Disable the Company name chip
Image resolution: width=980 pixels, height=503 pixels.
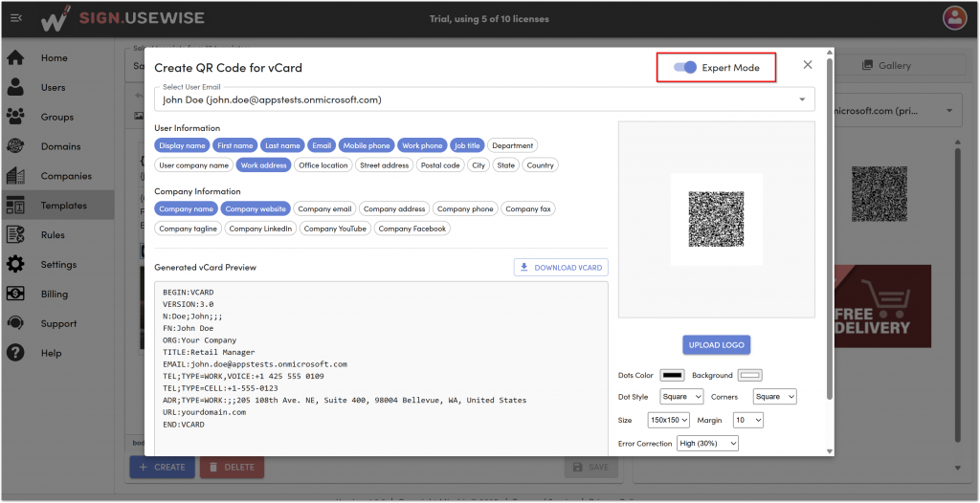pyautogui.click(x=187, y=208)
